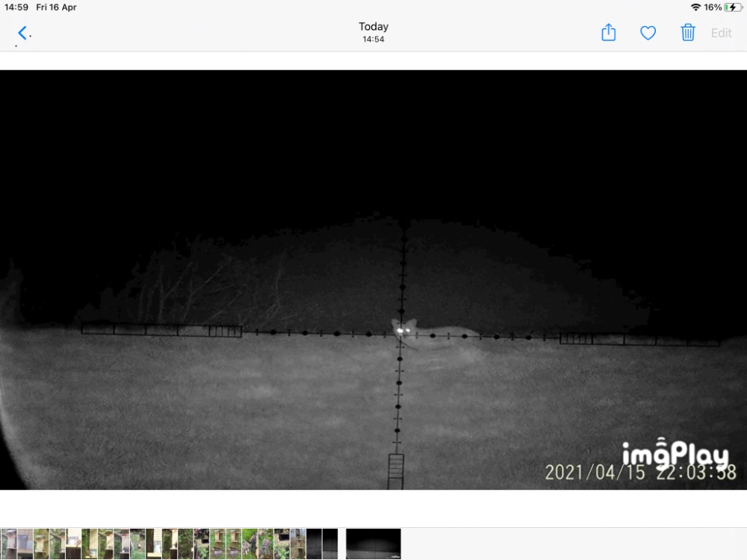747x560 pixels.
Task: Tap the 'Today 14:54' title
Action: click(x=373, y=32)
